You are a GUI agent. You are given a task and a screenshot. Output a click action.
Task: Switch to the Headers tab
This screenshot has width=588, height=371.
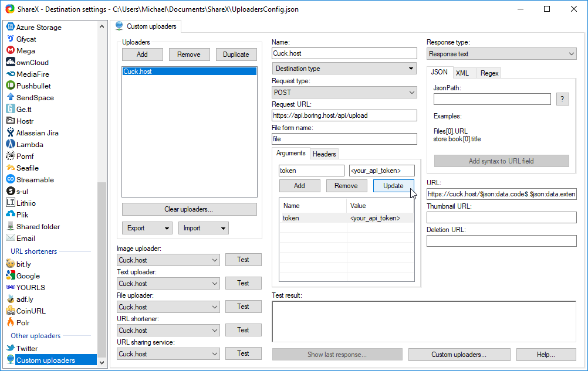[x=325, y=154]
